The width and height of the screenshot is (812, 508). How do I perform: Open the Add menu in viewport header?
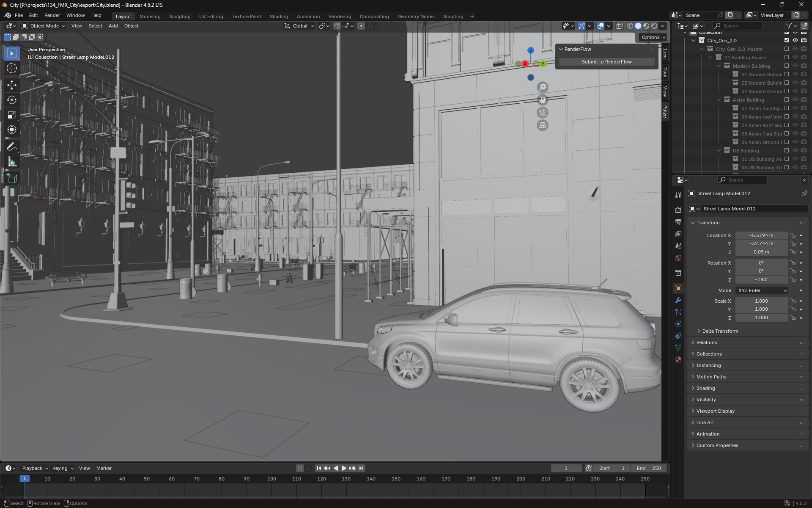[x=113, y=26]
